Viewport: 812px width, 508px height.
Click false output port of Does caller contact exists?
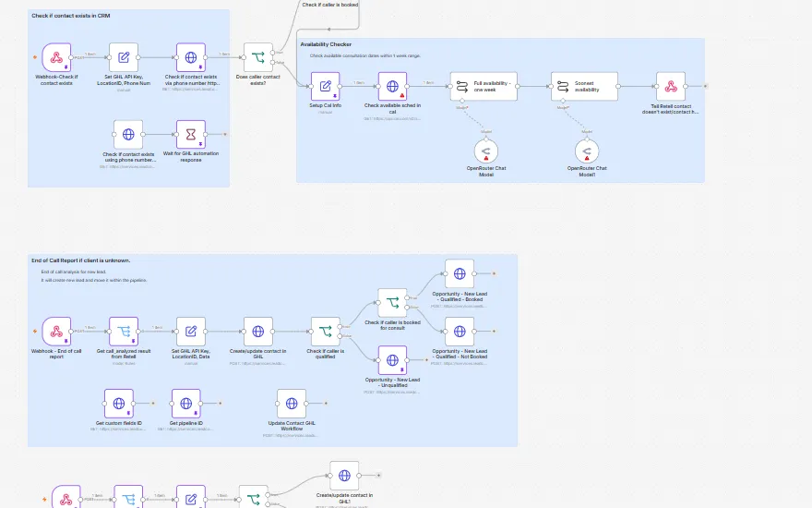point(273,62)
